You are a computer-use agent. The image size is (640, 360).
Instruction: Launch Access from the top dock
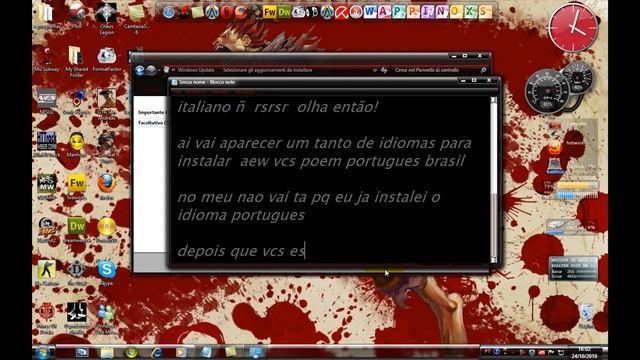point(384,12)
